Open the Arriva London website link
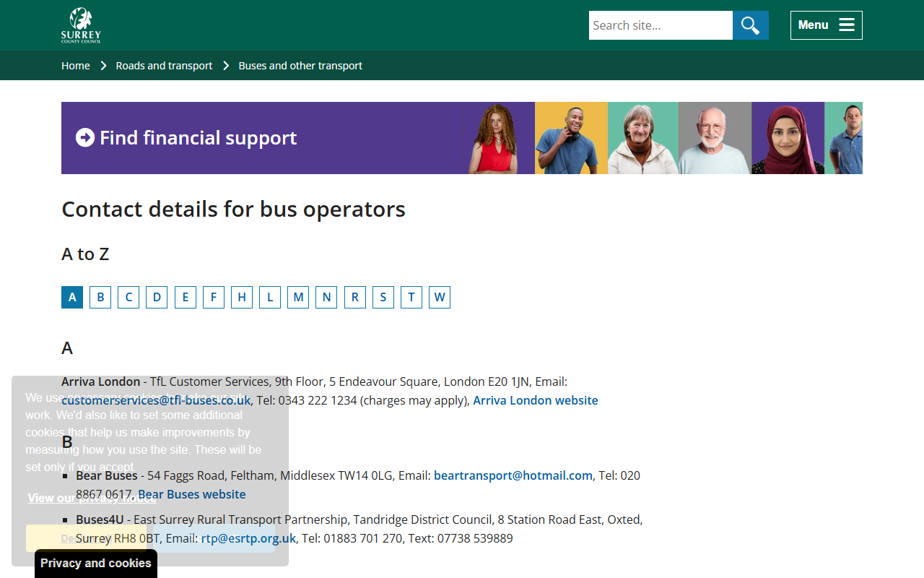Screen dimensions: 924x578 pos(536,400)
